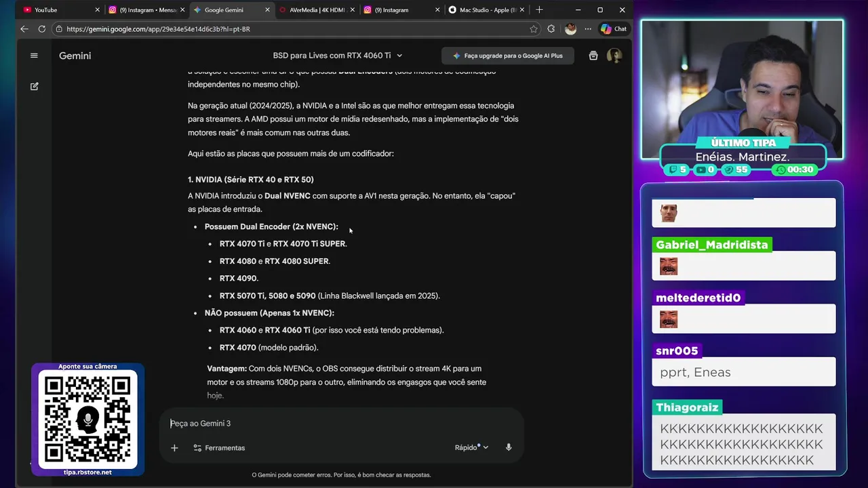Image resolution: width=868 pixels, height=488 pixels.
Task: Click the Gemini logo text
Action: click(75, 56)
